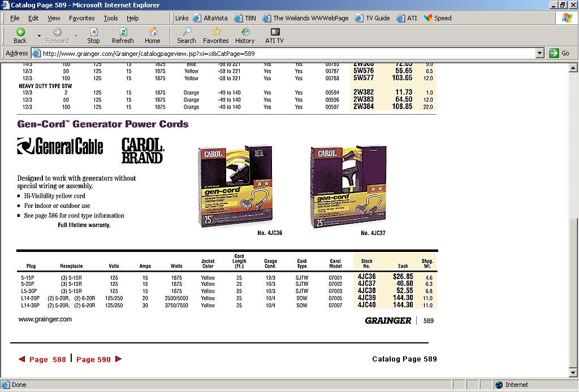Open the Edit menu

pos(33,18)
